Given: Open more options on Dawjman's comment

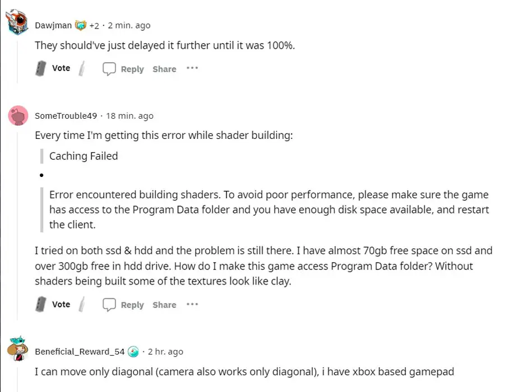Looking at the screenshot, I should click(192, 68).
